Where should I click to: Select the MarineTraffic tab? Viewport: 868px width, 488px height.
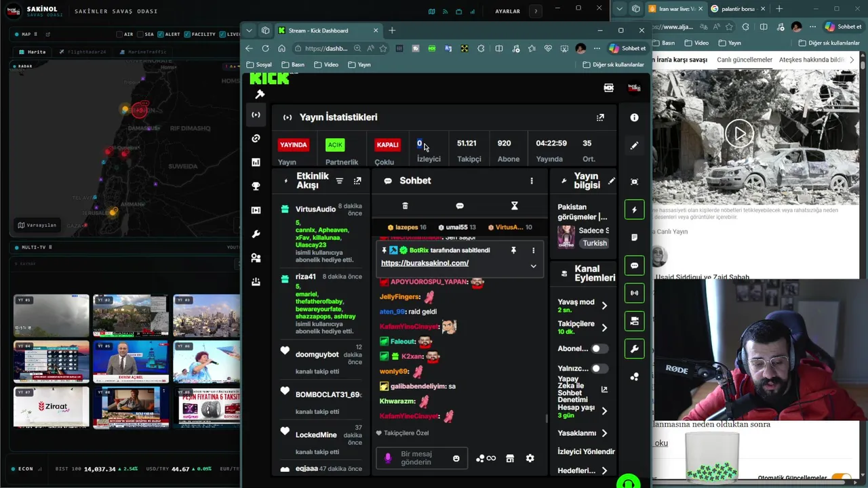click(x=143, y=52)
